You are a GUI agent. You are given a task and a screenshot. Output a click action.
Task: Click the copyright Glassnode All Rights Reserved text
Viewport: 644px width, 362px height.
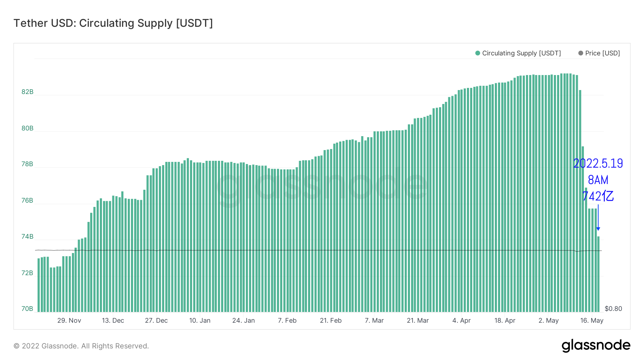[x=81, y=346]
